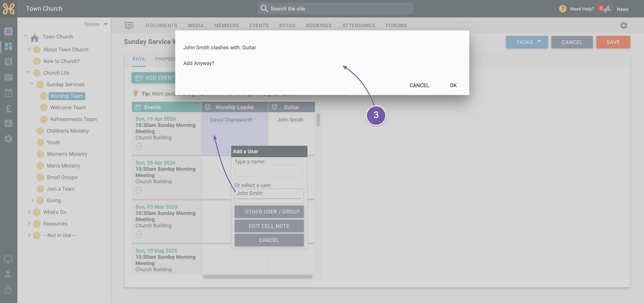Image resolution: width=644 pixels, height=303 pixels.
Task: Click the Type a name input field
Action: point(268,171)
